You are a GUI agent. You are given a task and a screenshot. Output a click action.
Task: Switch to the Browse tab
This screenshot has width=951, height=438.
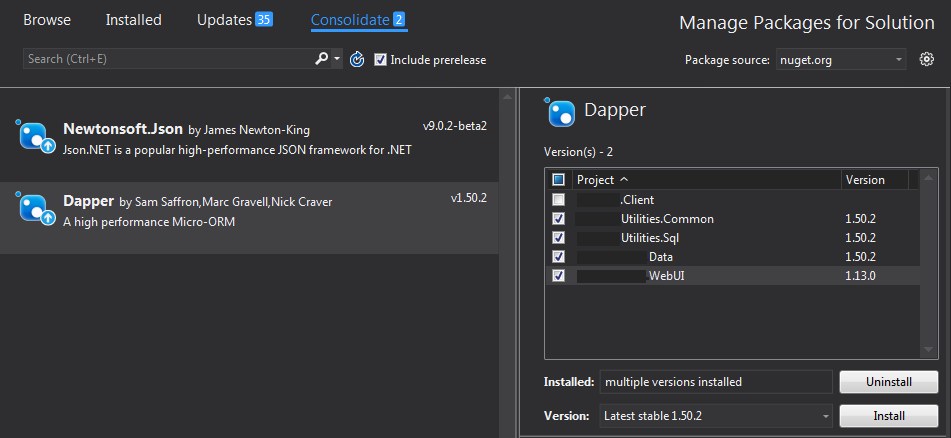[x=47, y=20]
